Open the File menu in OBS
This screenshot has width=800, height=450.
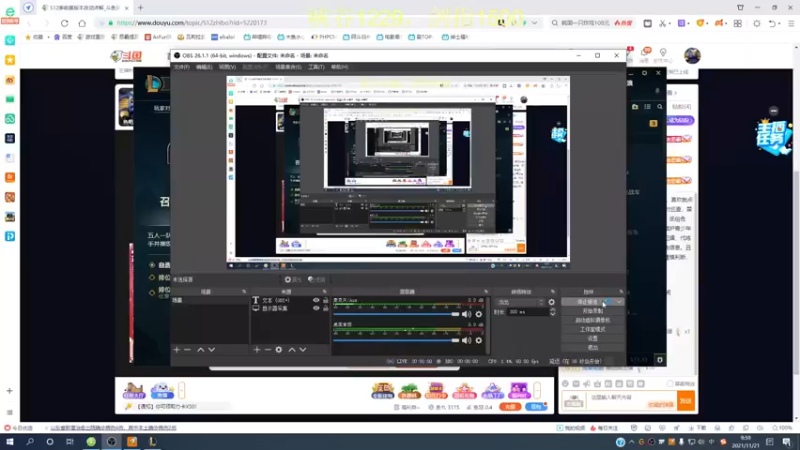[181, 67]
